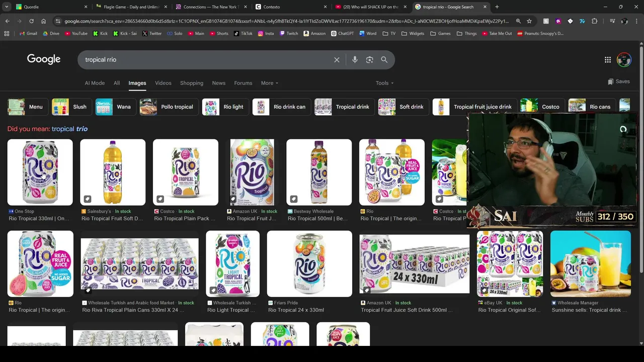644x362 pixels.
Task: Open the Google account avatar
Action: click(x=624, y=60)
